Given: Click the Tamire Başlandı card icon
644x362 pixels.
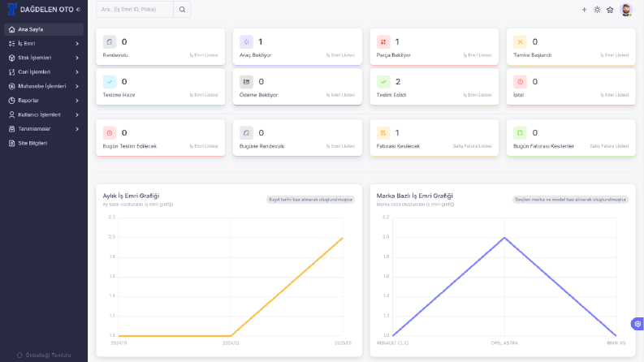Looking at the screenshot, I should (x=520, y=42).
